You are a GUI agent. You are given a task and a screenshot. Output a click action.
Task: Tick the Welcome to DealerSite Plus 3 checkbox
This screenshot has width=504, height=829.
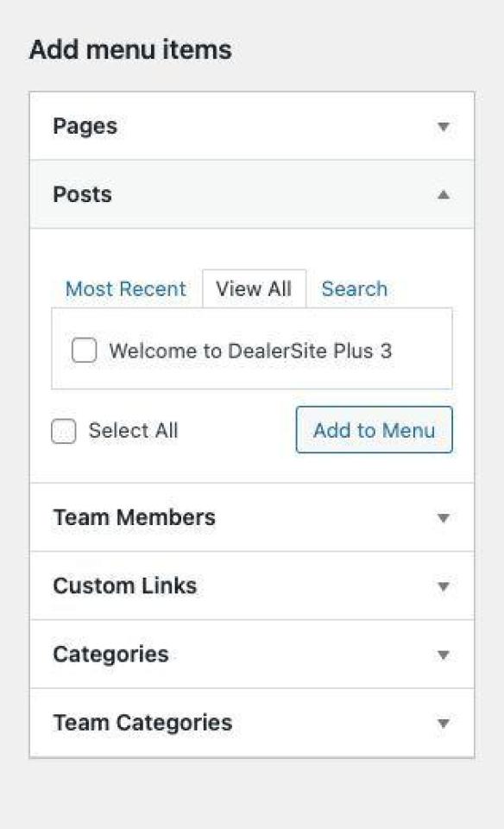pos(84,350)
